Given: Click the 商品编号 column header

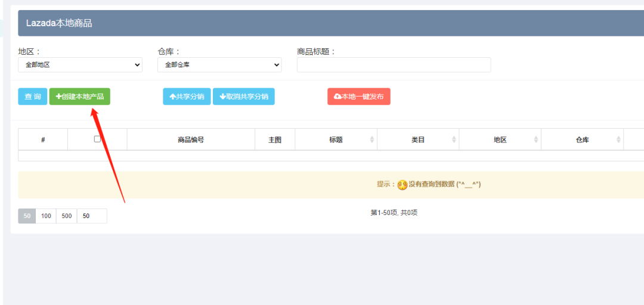Looking at the screenshot, I should pyautogui.click(x=191, y=139).
